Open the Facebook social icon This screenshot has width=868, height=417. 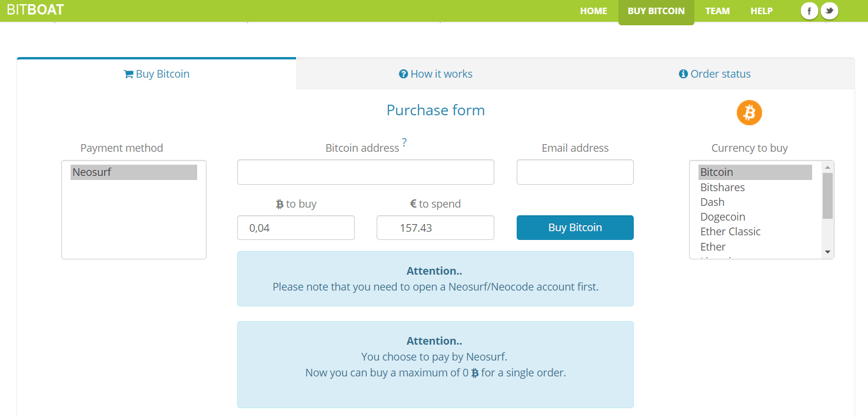(x=809, y=11)
